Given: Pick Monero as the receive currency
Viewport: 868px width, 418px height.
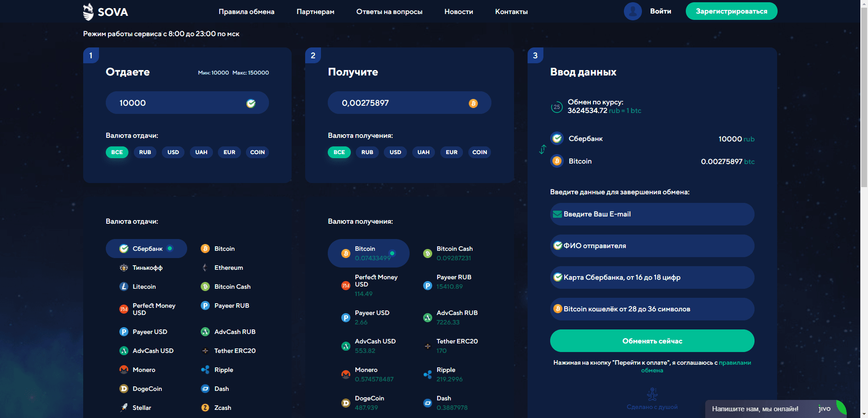Looking at the screenshot, I should [x=366, y=374].
